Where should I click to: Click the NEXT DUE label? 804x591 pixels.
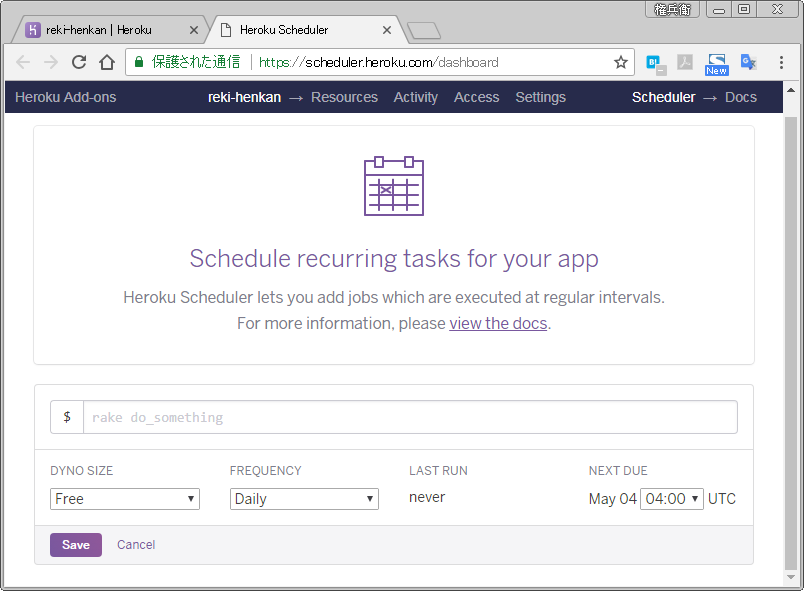[618, 471]
